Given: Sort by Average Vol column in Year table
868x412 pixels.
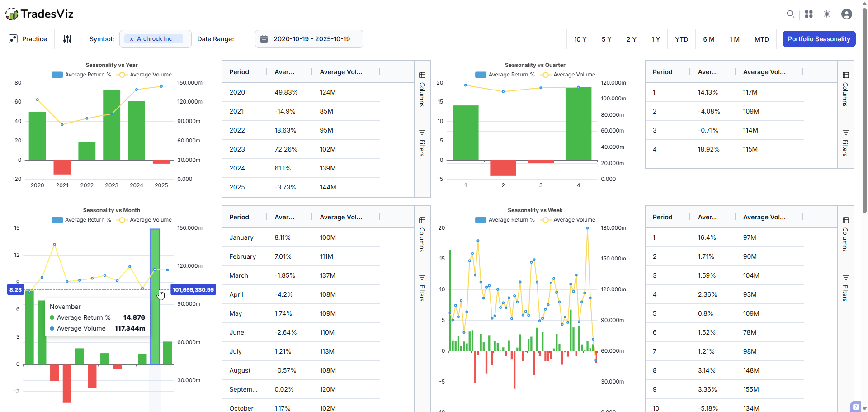Looking at the screenshot, I should [341, 72].
